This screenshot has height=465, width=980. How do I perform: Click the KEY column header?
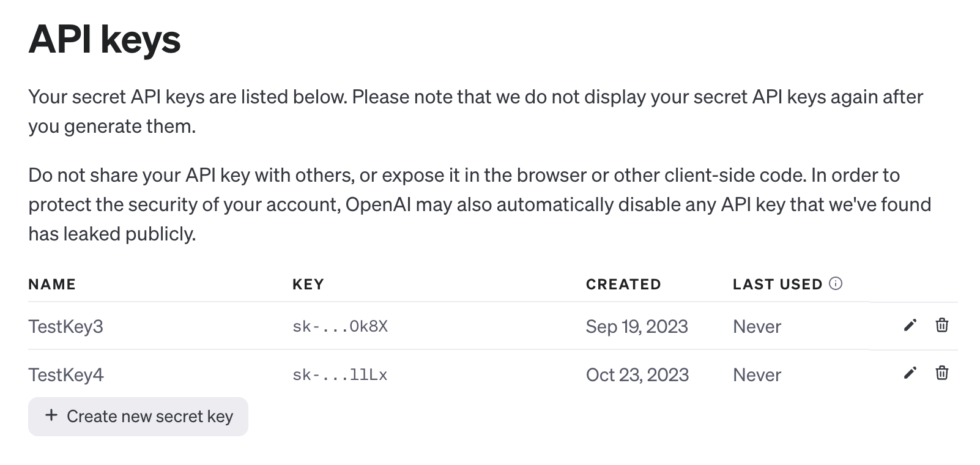(308, 285)
